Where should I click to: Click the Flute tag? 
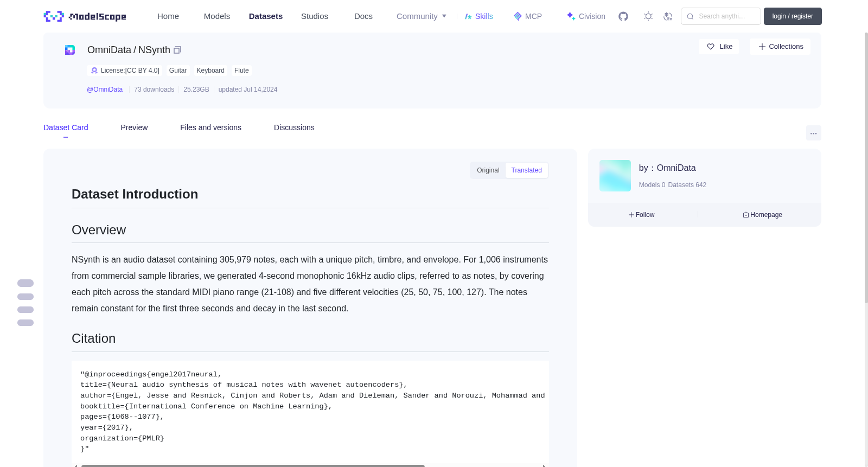point(241,71)
